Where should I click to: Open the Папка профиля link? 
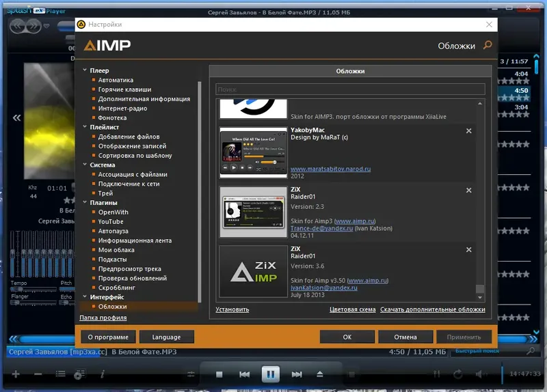click(103, 318)
